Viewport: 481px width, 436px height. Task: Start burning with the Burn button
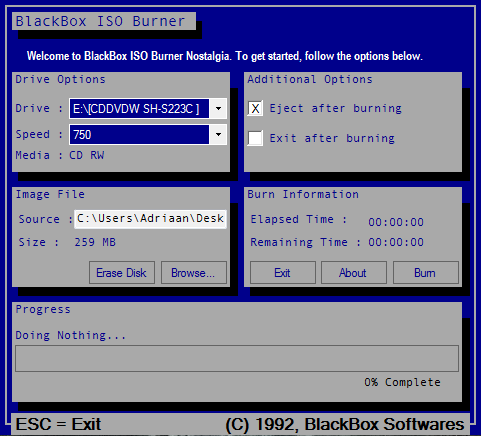tap(426, 273)
